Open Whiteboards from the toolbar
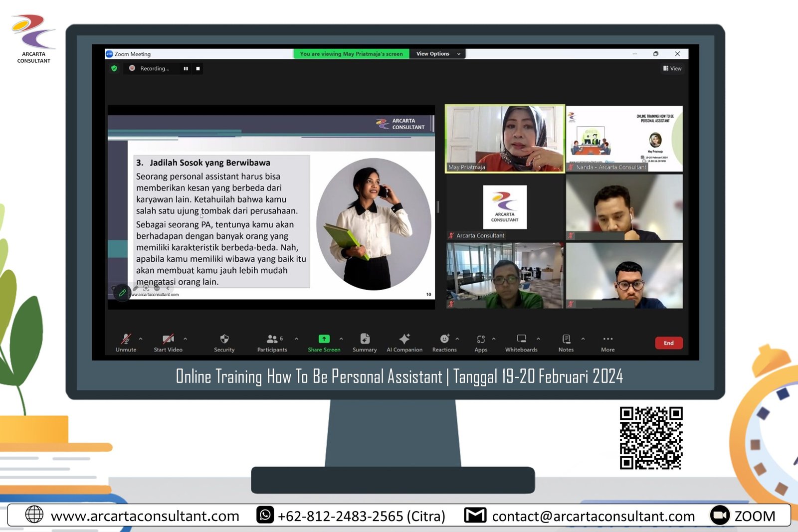The height and width of the screenshot is (532, 798). pos(521,340)
